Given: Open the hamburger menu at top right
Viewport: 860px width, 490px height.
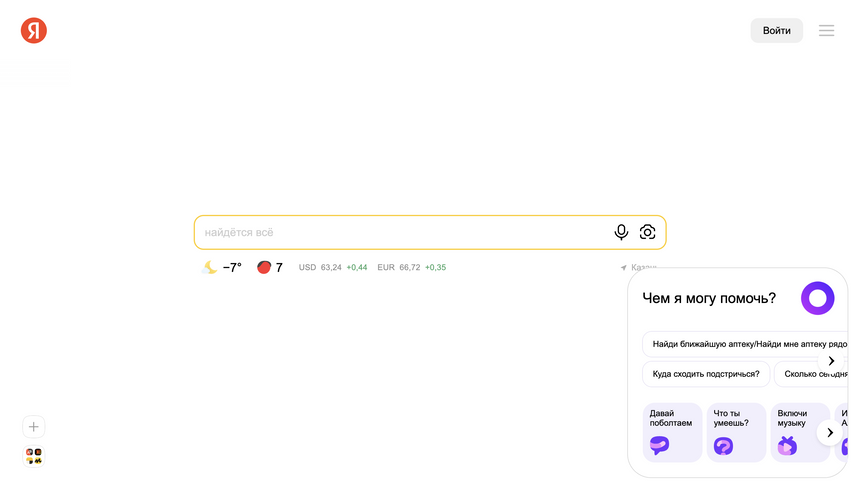Looking at the screenshot, I should tap(826, 31).
